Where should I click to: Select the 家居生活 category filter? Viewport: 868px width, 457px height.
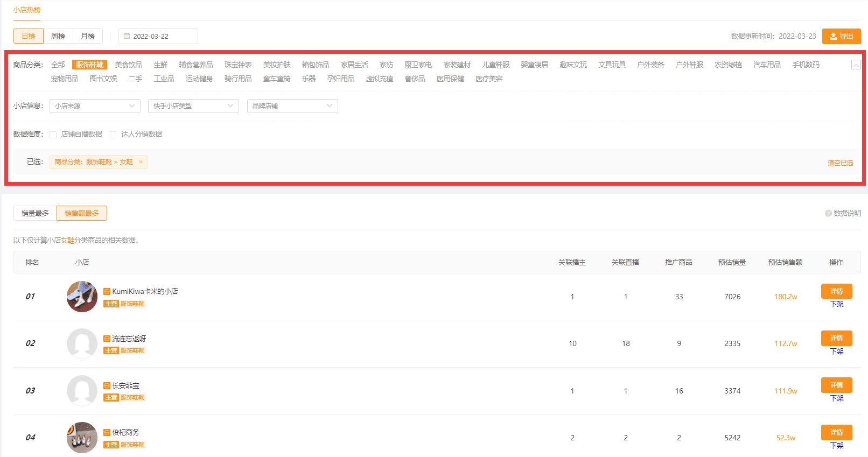[354, 65]
